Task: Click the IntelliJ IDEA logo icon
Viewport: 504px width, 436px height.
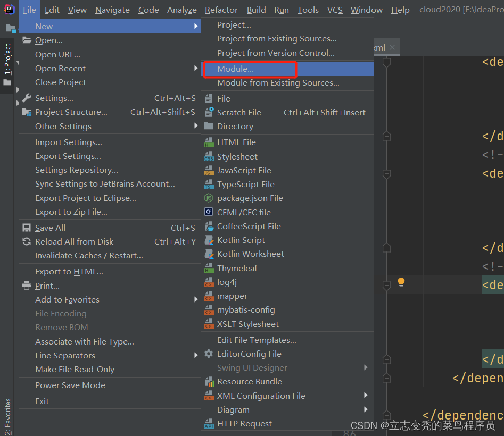Action: point(9,10)
